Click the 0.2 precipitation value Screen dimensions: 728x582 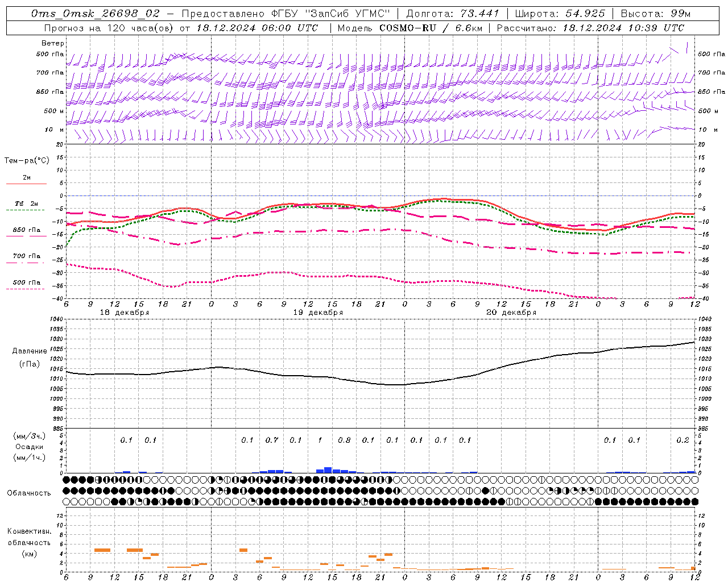tap(682, 440)
